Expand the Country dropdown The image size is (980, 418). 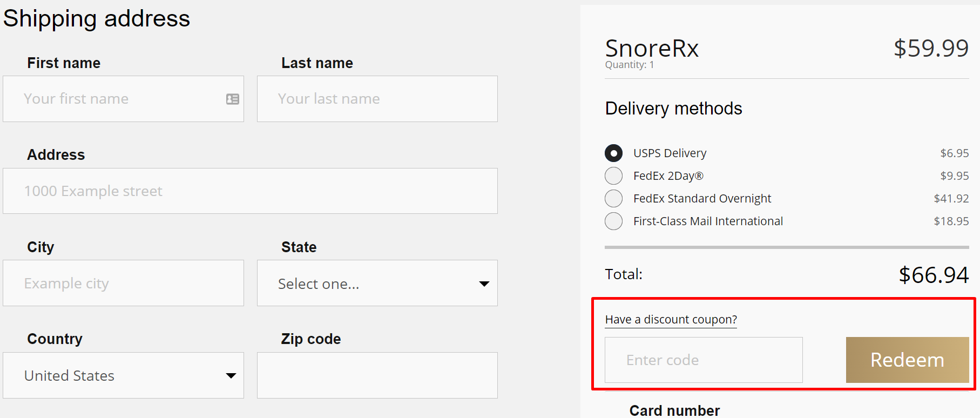[123, 375]
